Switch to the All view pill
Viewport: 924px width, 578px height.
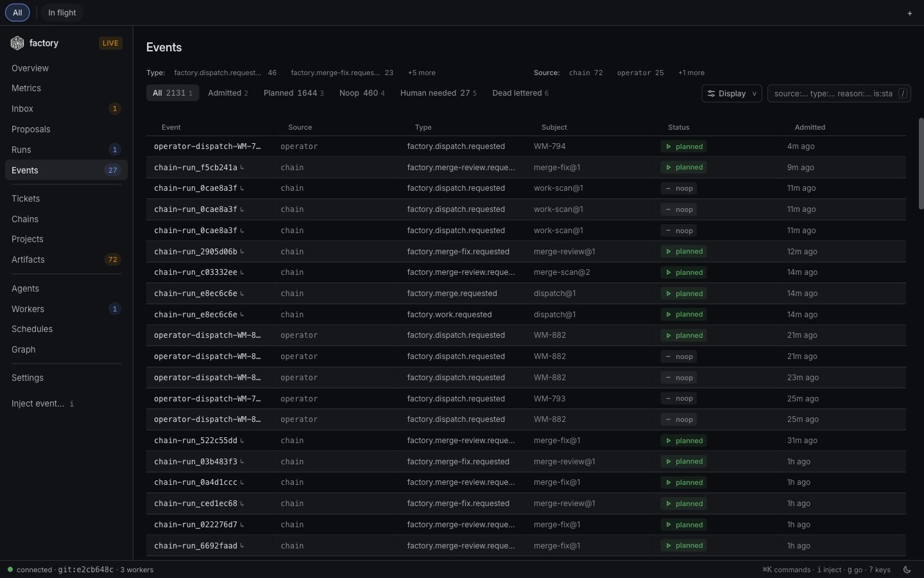tap(17, 13)
